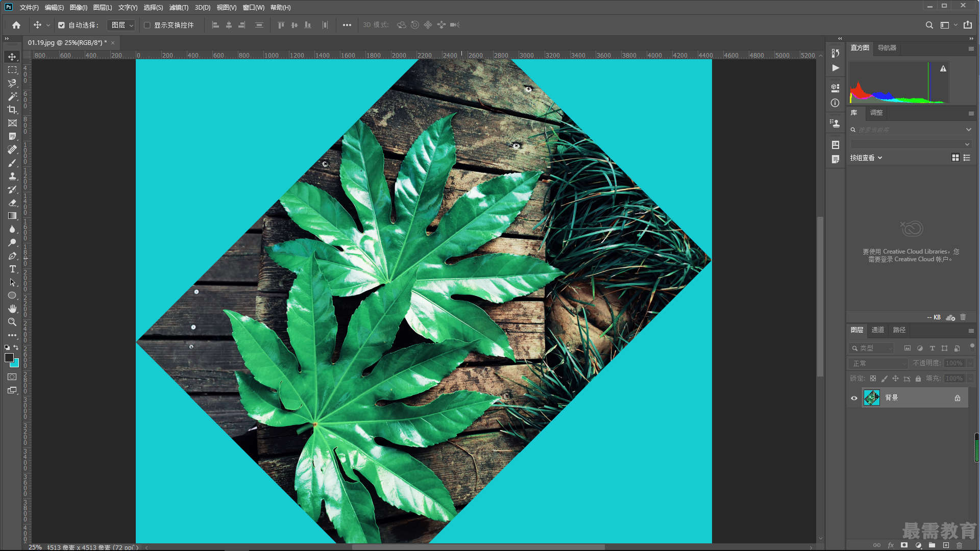Click the 25% zoom level field
The image size is (980, 551).
tap(35, 547)
